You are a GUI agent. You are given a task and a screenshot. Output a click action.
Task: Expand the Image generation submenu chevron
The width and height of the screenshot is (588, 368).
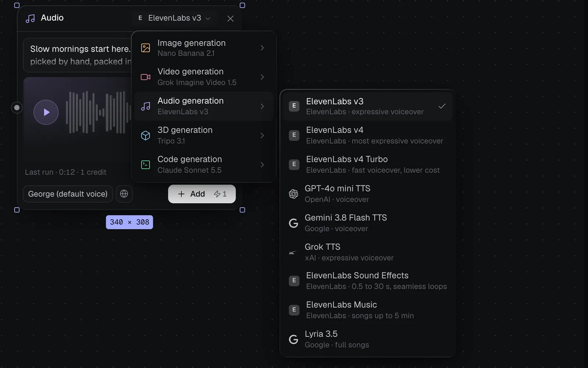[x=262, y=48]
